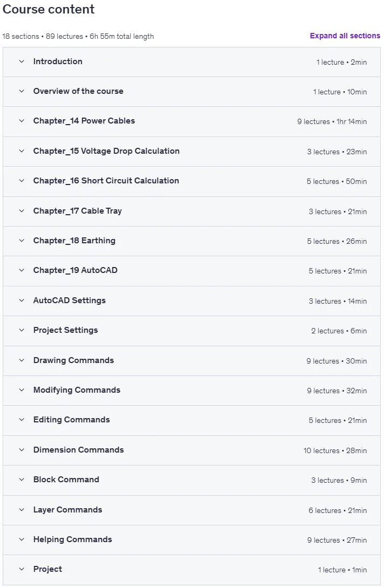Click the 9 lectures • 1hr 14min label
The image size is (384, 588).
(x=332, y=121)
